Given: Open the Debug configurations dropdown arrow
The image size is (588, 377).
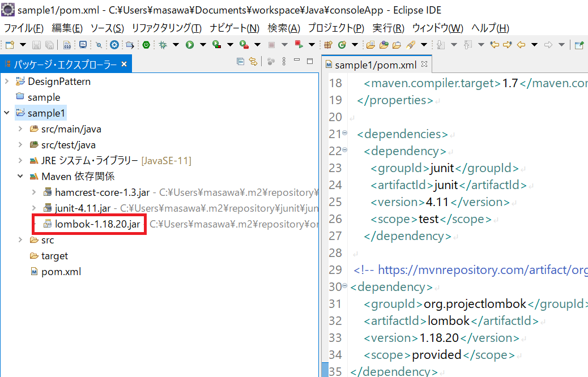Looking at the screenshot, I should coord(176,45).
